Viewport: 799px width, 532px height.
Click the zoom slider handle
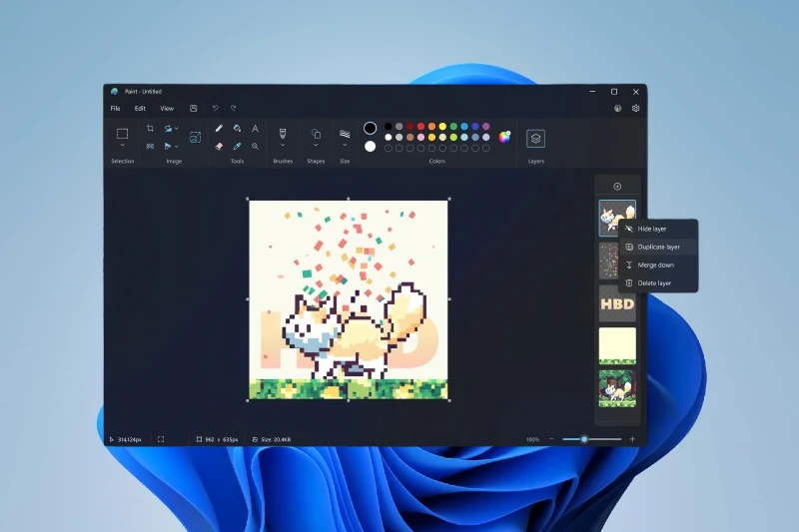584,439
